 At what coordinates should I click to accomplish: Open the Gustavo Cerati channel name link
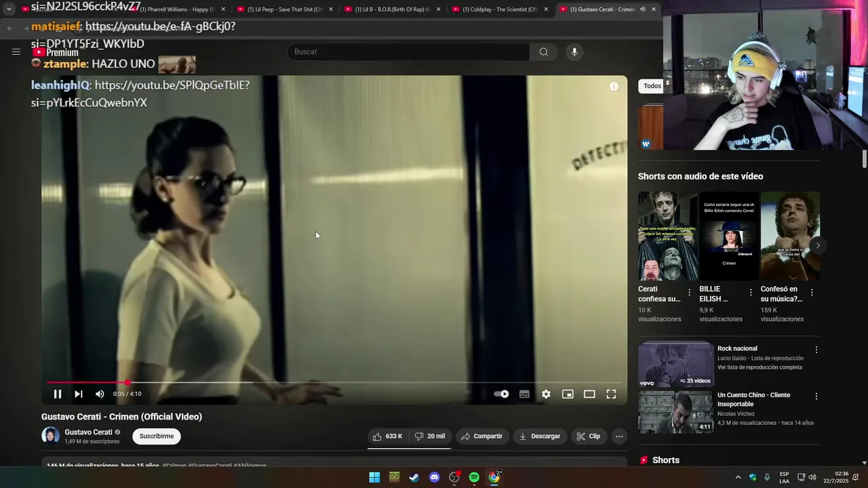click(88, 432)
